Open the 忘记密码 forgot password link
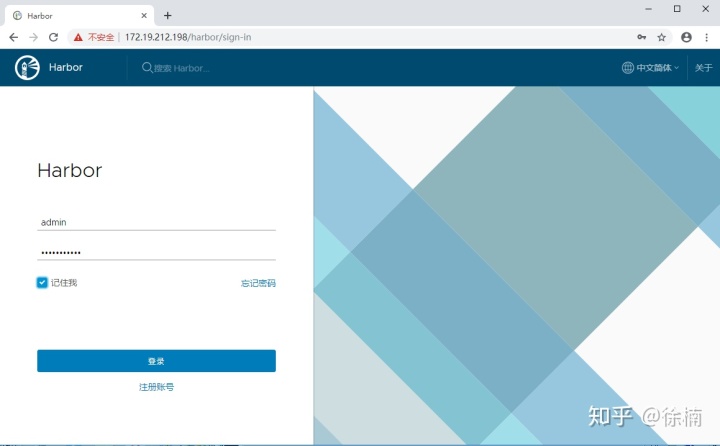This screenshot has height=446, width=720. pyautogui.click(x=258, y=283)
